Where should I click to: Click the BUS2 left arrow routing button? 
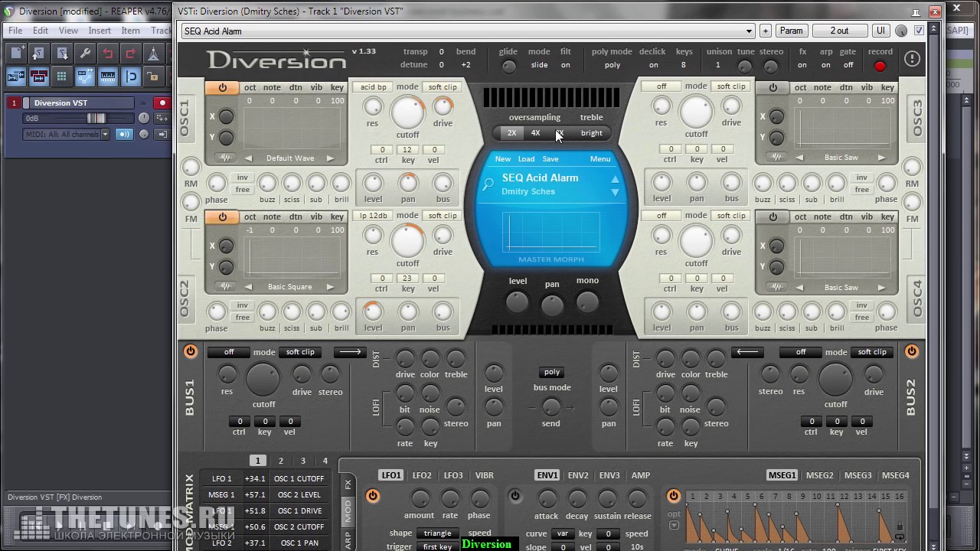click(x=747, y=352)
